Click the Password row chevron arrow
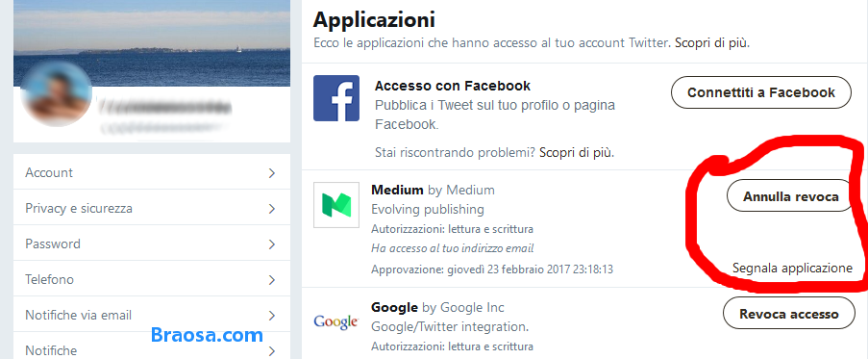The width and height of the screenshot is (868, 359). (272, 244)
